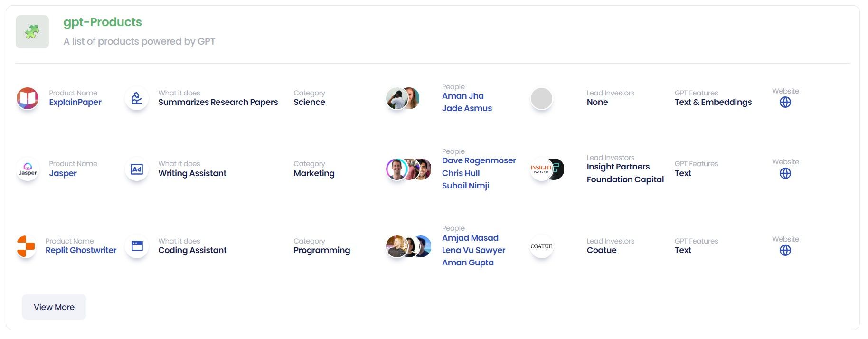This screenshot has width=868, height=339.
Task: Open the Replit Ghostwriter product link
Action: [x=81, y=250]
